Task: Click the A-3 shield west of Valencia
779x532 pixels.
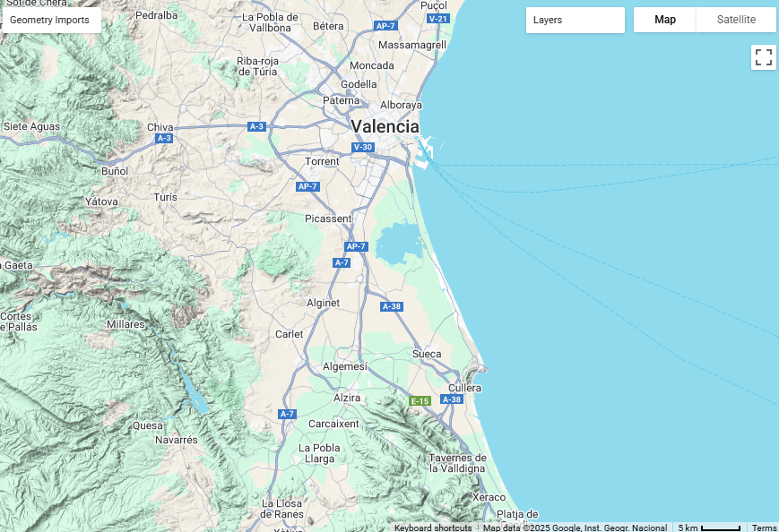Action: [257, 126]
